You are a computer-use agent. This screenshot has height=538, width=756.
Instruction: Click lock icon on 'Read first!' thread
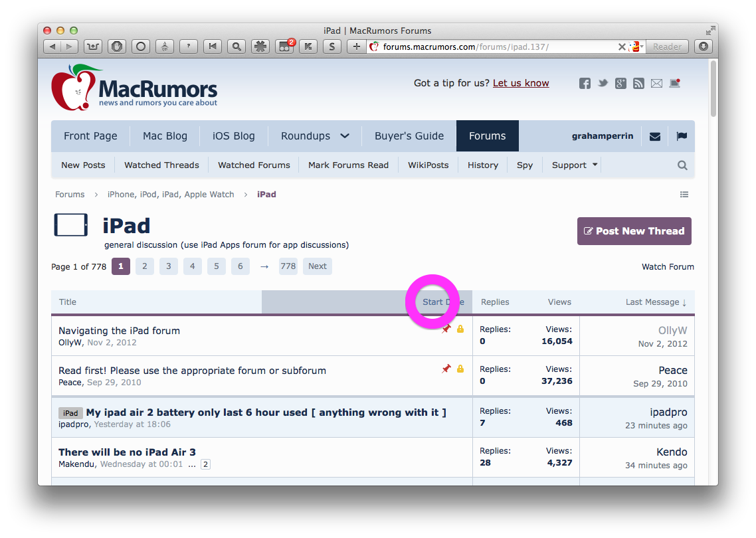[460, 369]
